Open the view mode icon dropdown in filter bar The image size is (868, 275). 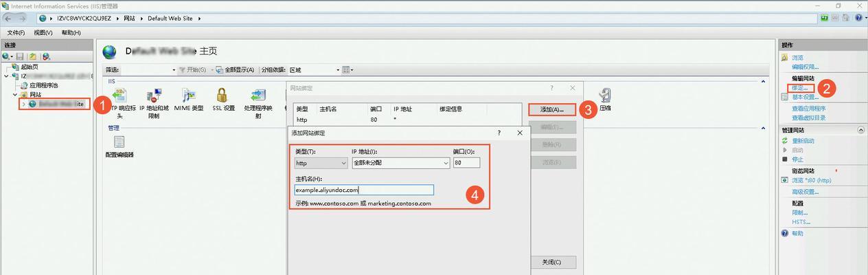[347, 70]
